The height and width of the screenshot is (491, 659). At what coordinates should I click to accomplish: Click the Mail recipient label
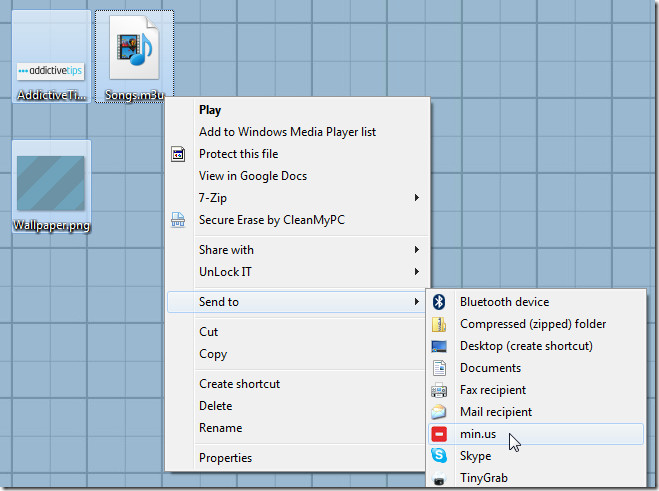496,412
